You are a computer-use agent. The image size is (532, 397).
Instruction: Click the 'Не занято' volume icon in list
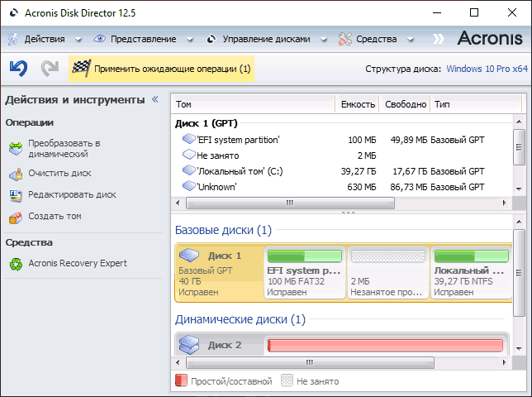click(188, 155)
